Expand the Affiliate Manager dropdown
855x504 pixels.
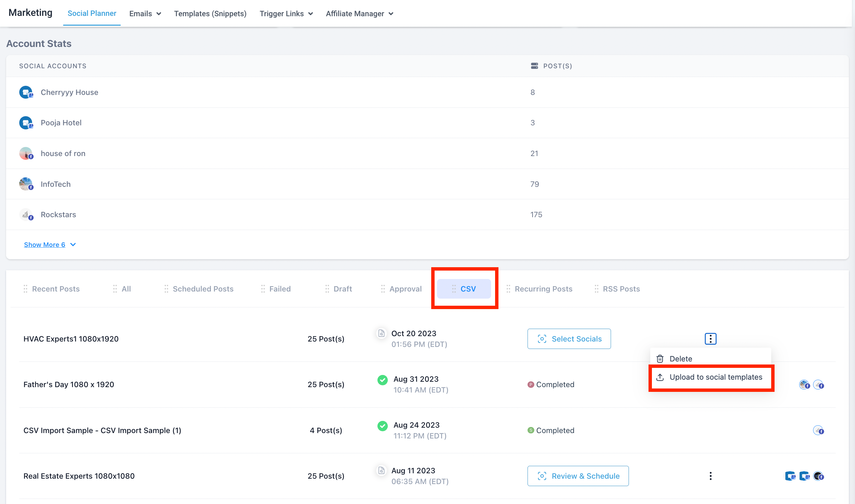tap(359, 14)
